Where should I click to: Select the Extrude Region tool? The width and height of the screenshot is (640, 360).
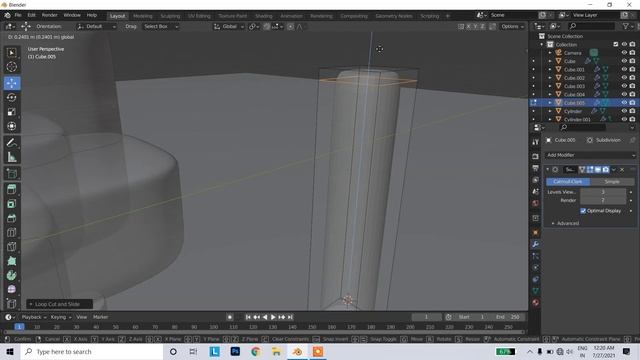[x=11, y=189]
